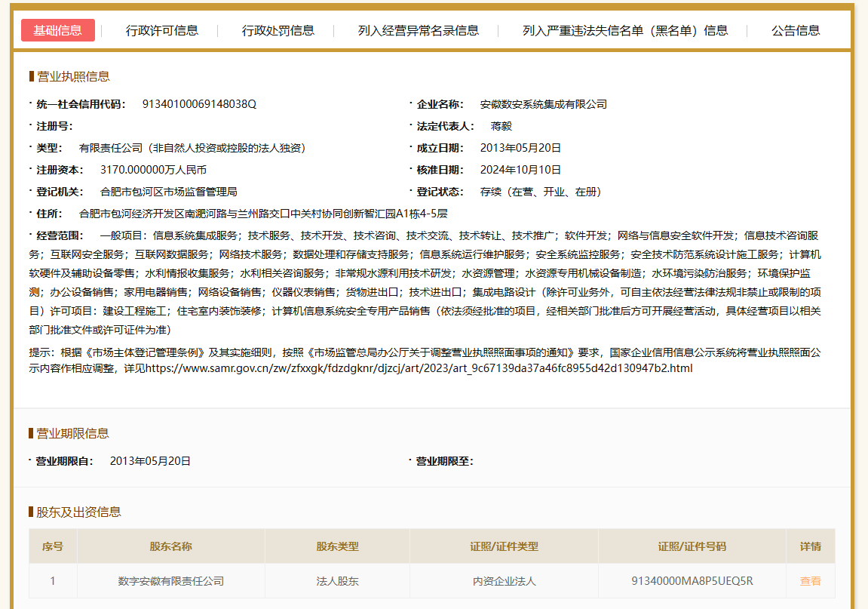Click the address text under 住所
The image size is (868, 609).
point(263,214)
